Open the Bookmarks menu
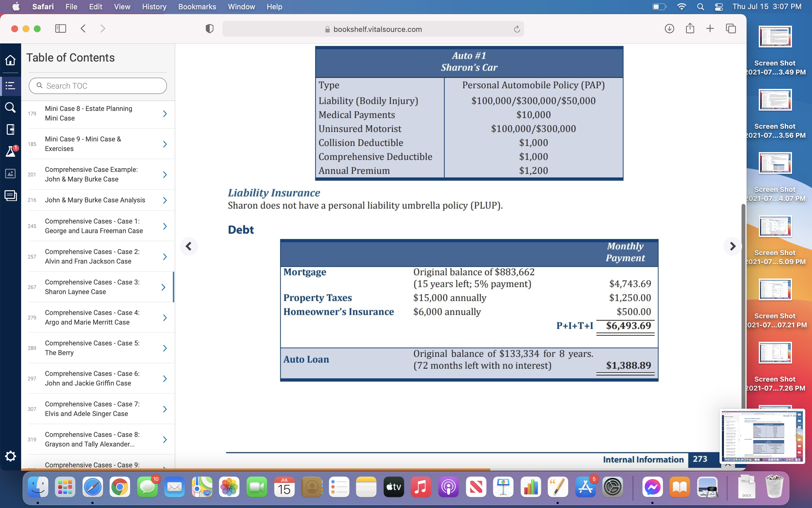This screenshot has height=508, width=812. (x=197, y=7)
